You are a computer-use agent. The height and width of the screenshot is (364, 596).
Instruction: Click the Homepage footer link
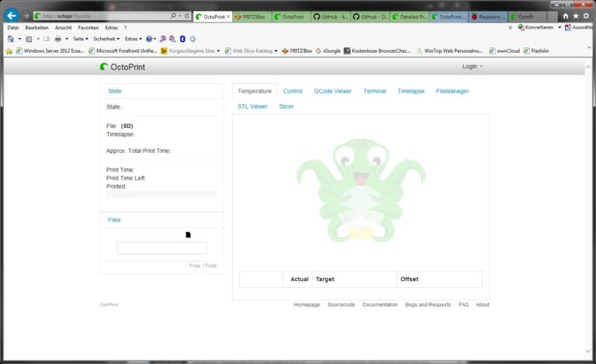(x=307, y=305)
